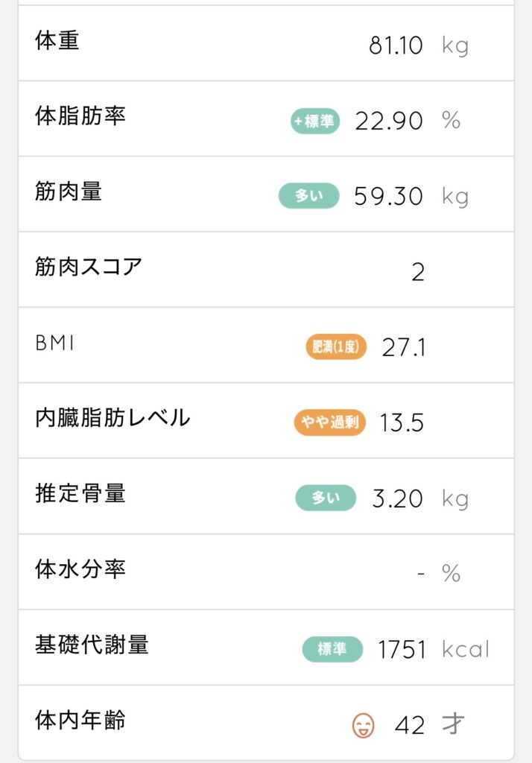Tap the 肥満(1度) badge beside BMI
532x763 pixels.
336,347
